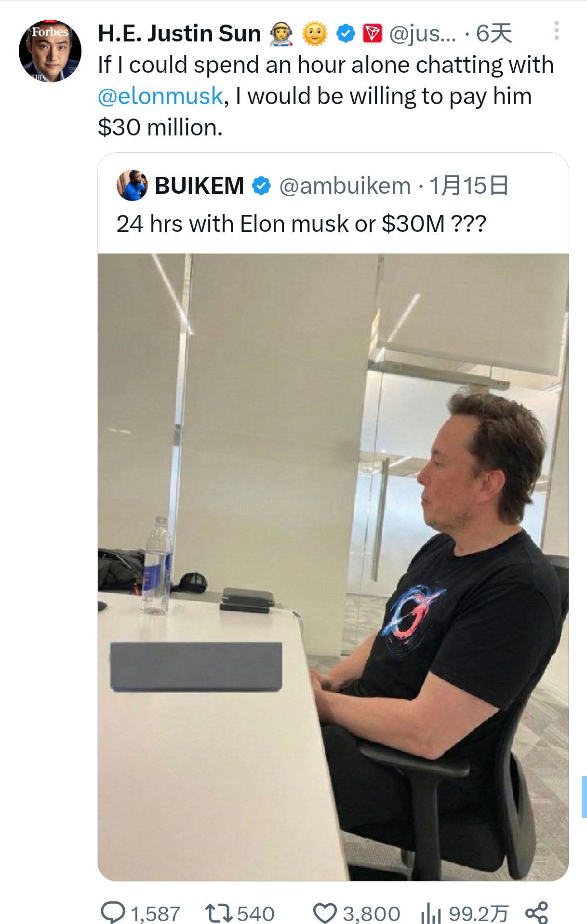Tap the truncated @jus... handle
Image resolution: width=587 pixels, height=924 pixels.
pos(423,34)
